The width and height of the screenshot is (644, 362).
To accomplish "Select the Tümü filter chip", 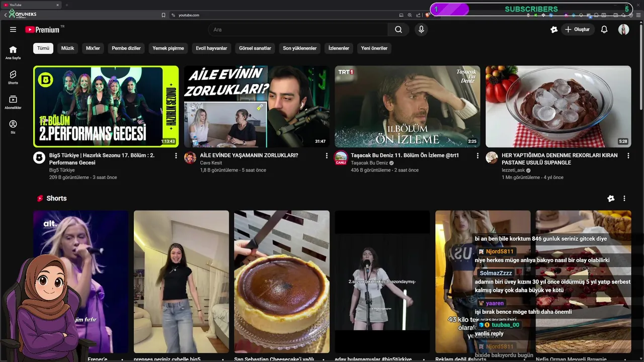I will click(x=43, y=48).
